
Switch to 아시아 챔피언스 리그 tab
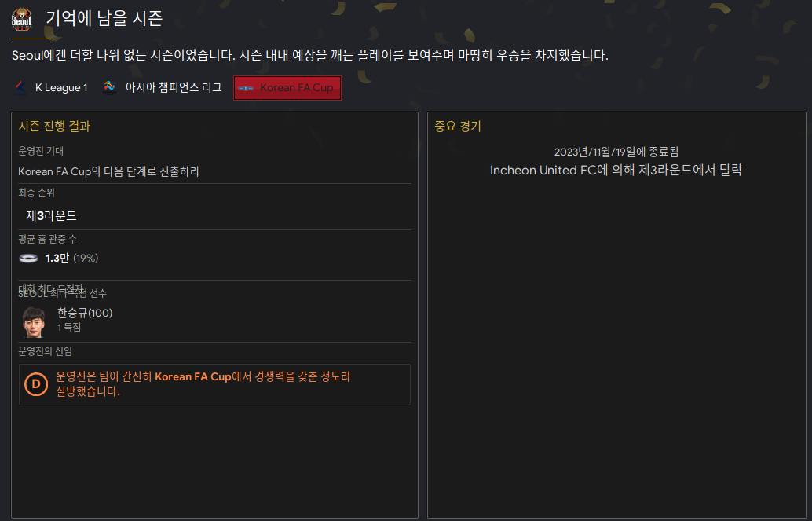coord(163,87)
